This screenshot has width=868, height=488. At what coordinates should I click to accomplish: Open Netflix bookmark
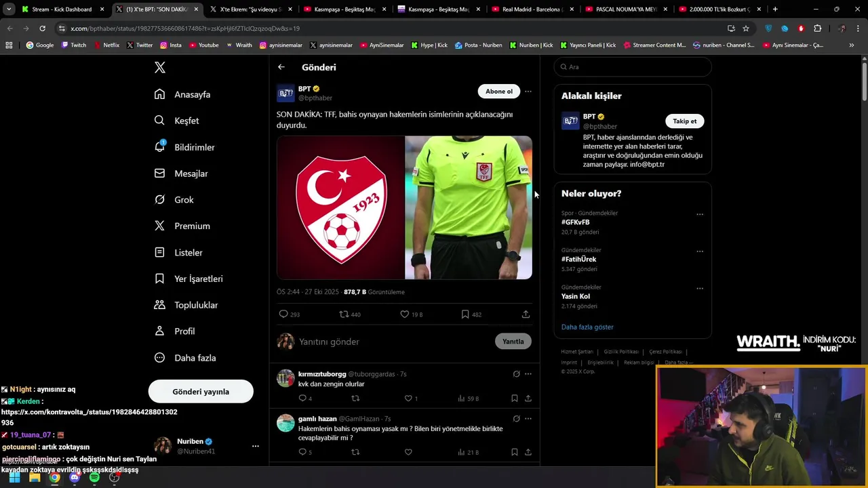pos(106,45)
